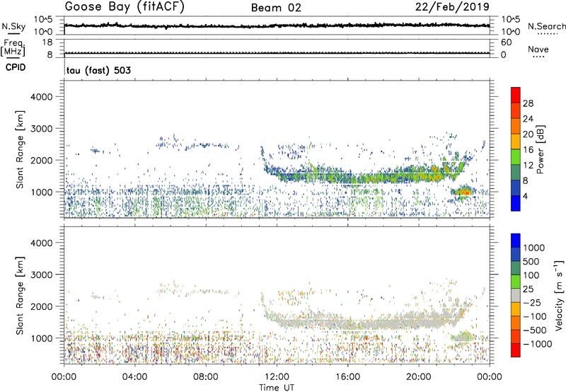This screenshot has width=566, height=392.
Task: Click "1000" on the power panel range axis
Action: pos(42,192)
